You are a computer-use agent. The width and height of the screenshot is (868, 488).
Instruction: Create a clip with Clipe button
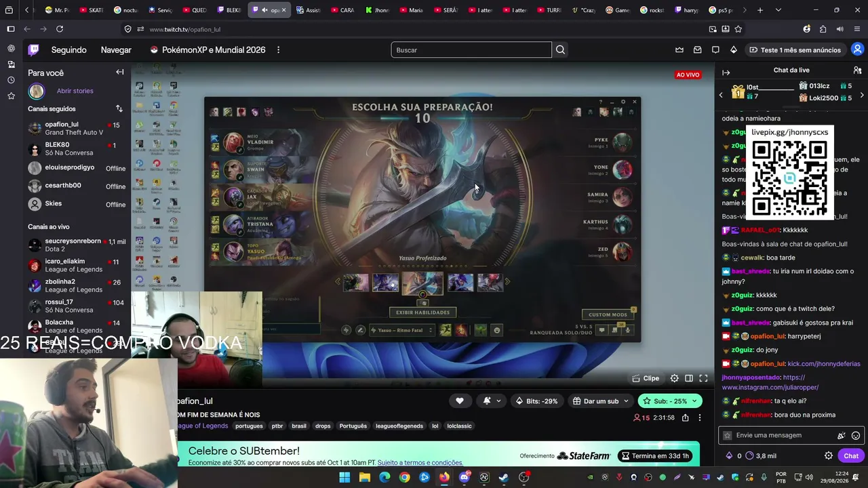[646, 378]
